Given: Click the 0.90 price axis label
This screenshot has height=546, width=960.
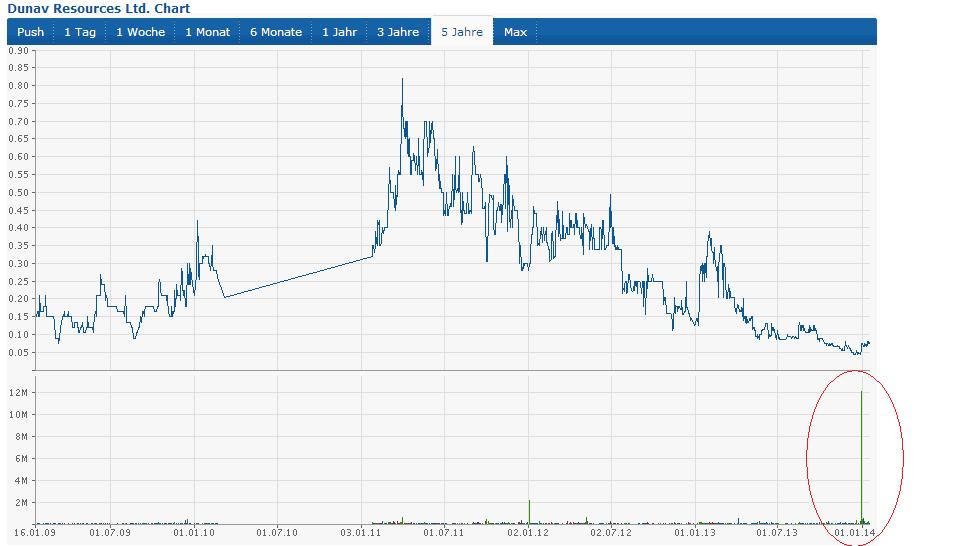Looking at the screenshot, I should click(x=20, y=50).
